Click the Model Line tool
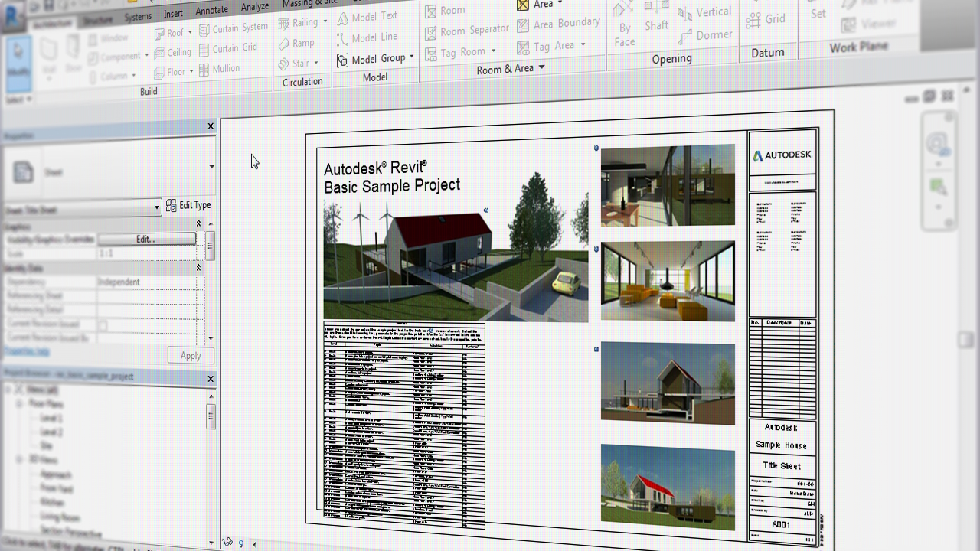The image size is (980, 551). point(367,37)
